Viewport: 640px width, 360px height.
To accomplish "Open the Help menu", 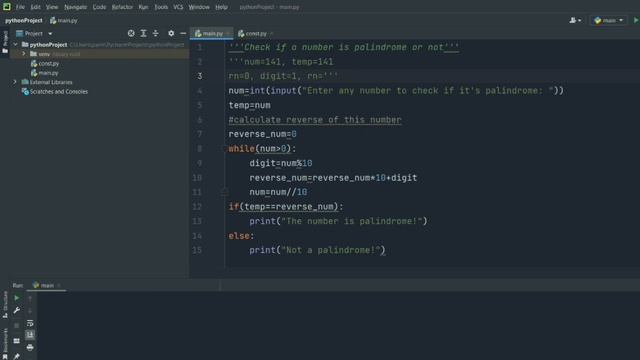I will (x=221, y=7).
